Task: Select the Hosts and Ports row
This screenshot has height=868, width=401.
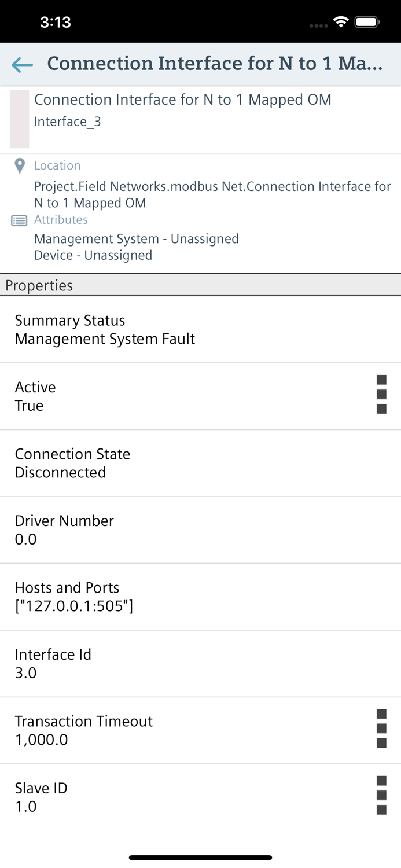Action: click(200, 597)
